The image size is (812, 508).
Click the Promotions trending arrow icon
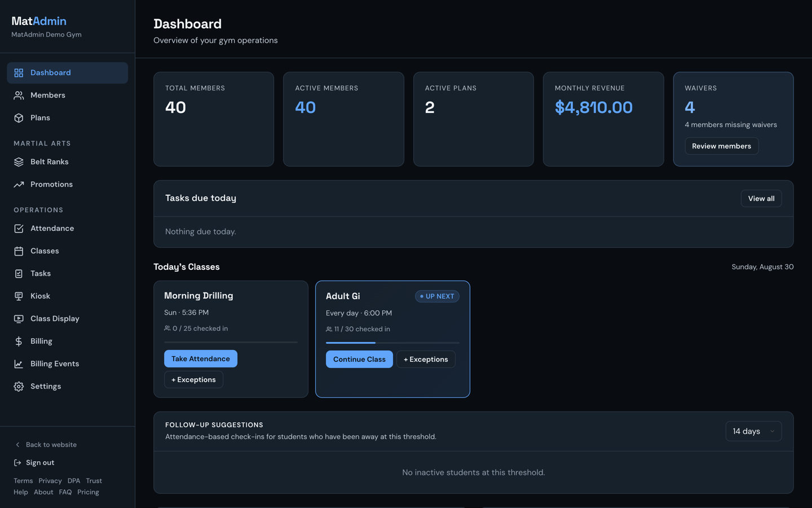pyautogui.click(x=19, y=185)
